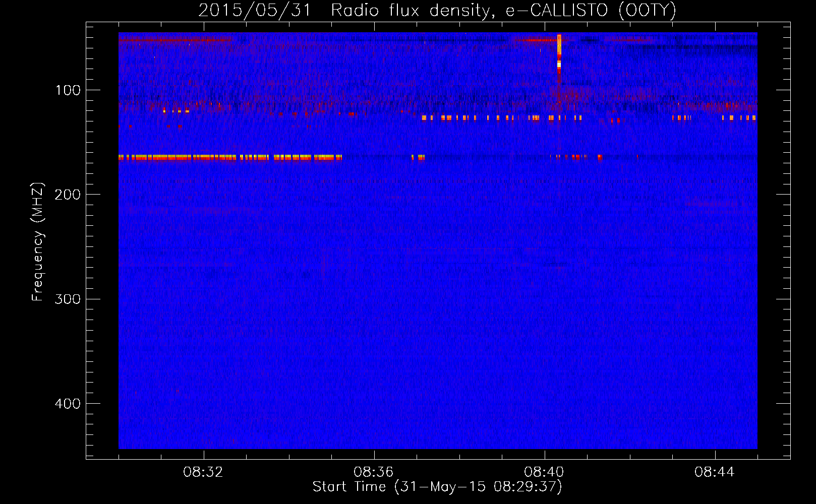This screenshot has height=504, width=816.
Task: Click the '08:40' time tick label
Action: (x=544, y=472)
